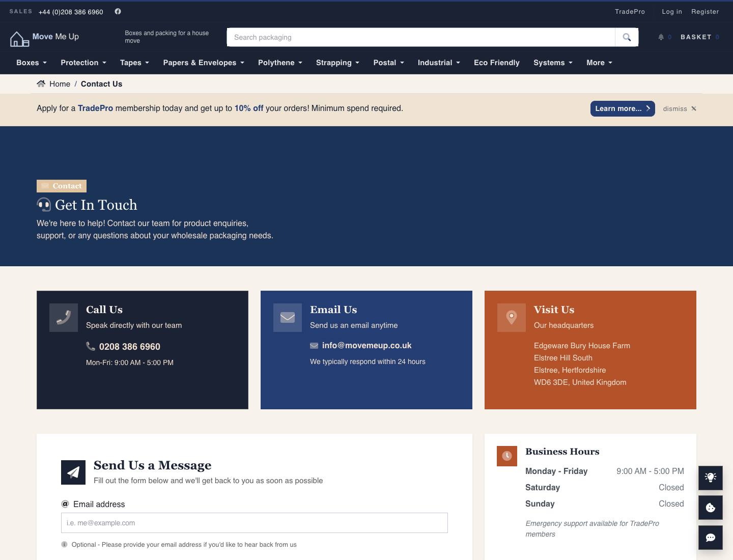Open the Postal dropdown menu
This screenshot has height=560, width=733.
[388, 63]
